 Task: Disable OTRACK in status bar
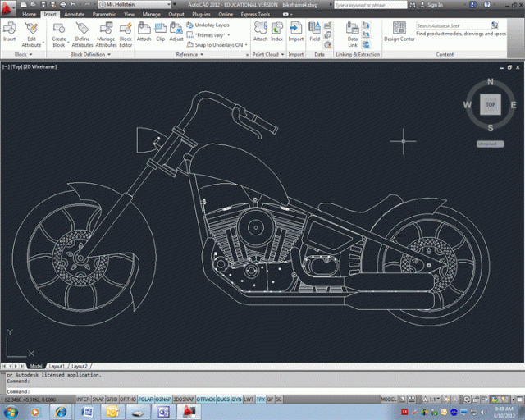(206, 399)
